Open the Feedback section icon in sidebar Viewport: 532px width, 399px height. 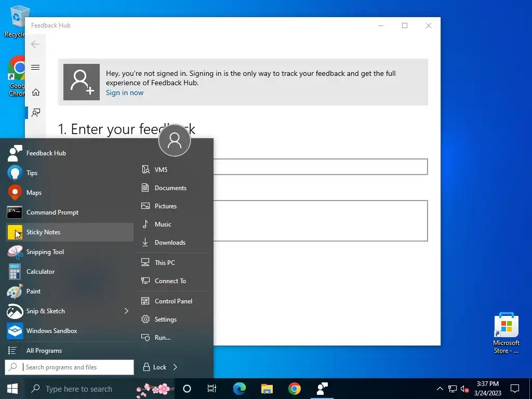click(35, 113)
